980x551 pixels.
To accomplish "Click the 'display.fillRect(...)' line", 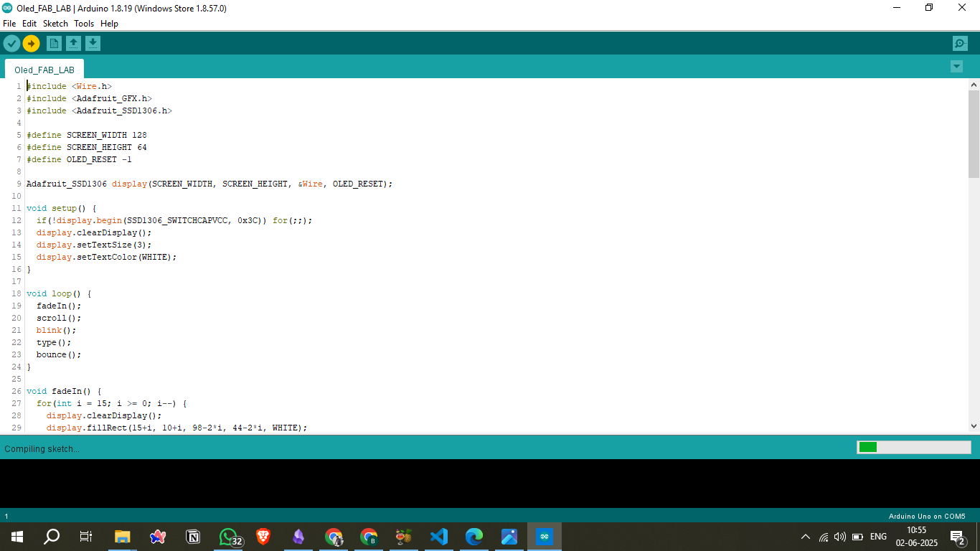I will pyautogui.click(x=176, y=428).
